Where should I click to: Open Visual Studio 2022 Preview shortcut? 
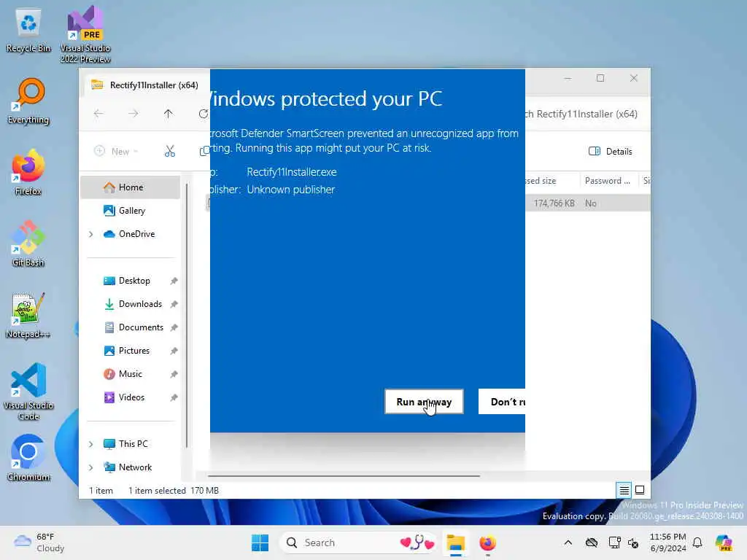(x=85, y=35)
